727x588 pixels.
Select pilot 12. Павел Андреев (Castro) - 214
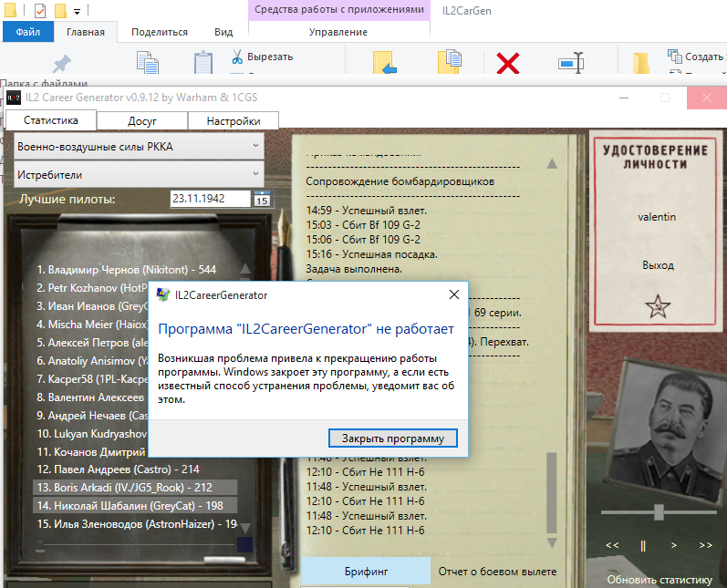(x=119, y=469)
